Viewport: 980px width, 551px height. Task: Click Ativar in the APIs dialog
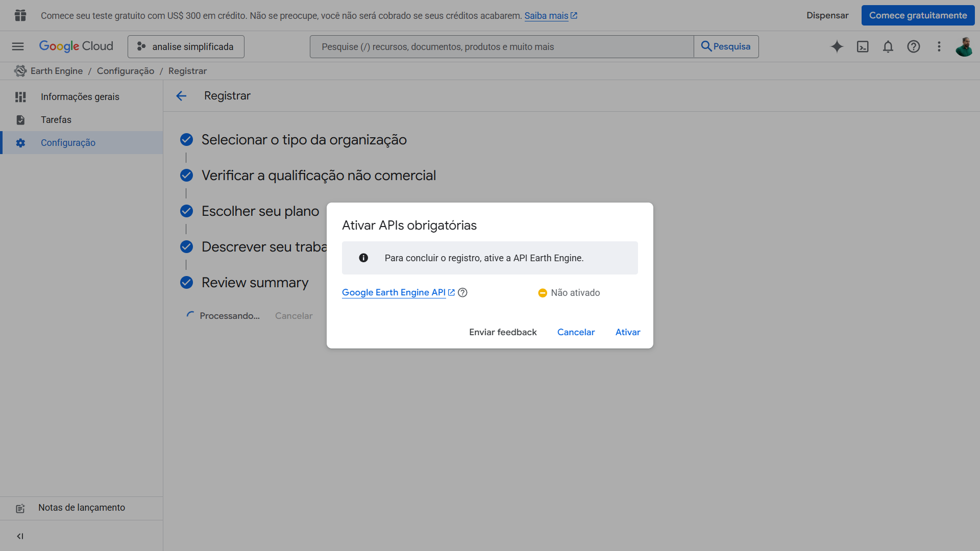pyautogui.click(x=627, y=332)
